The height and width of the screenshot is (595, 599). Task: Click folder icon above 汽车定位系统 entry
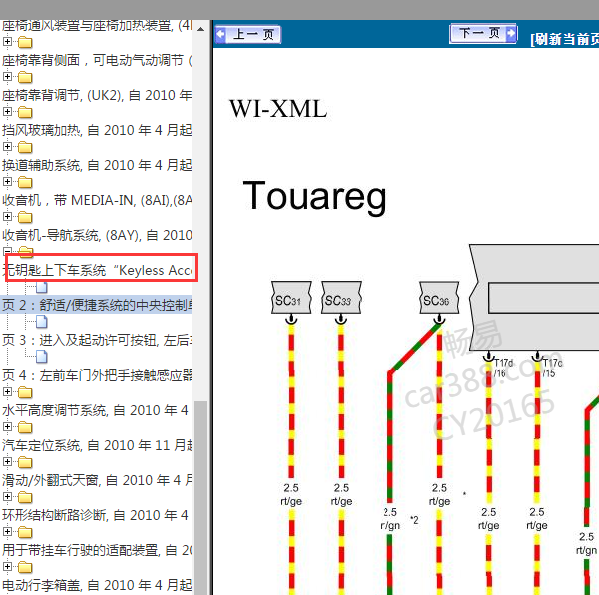(x=25, y=427)
